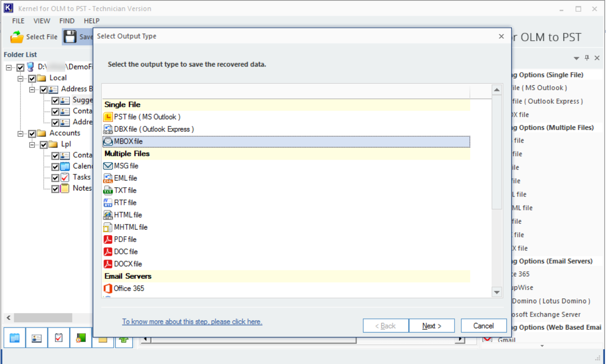The image size is (606, 364).
Task: Click the folder list left scroll arrow
Action: click(x=8, y=317)
